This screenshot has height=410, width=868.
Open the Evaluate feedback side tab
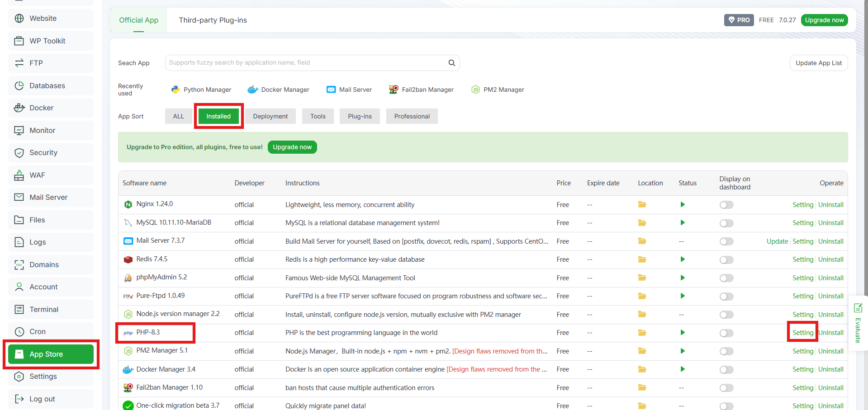pos(858,323)
